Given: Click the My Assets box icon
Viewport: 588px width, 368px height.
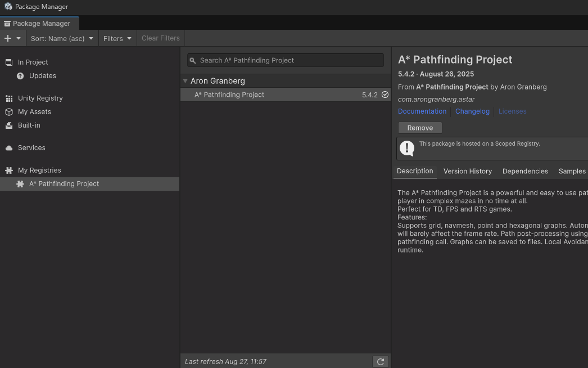Looking at the screenshot, I should [9, 111].
